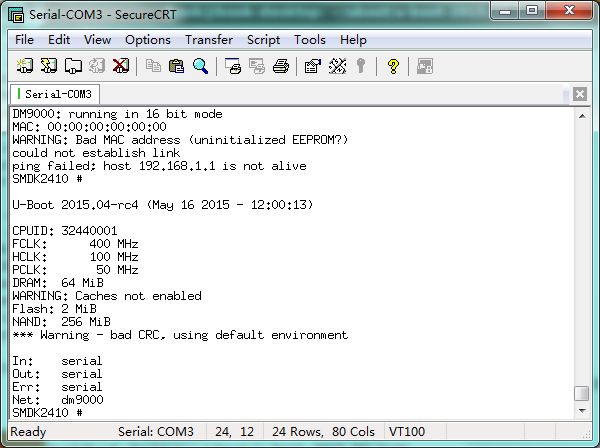Click the Copy toolbar icon
Image resolution: width=600 pixels, height=448 pixels.
(x=153, y=66)
